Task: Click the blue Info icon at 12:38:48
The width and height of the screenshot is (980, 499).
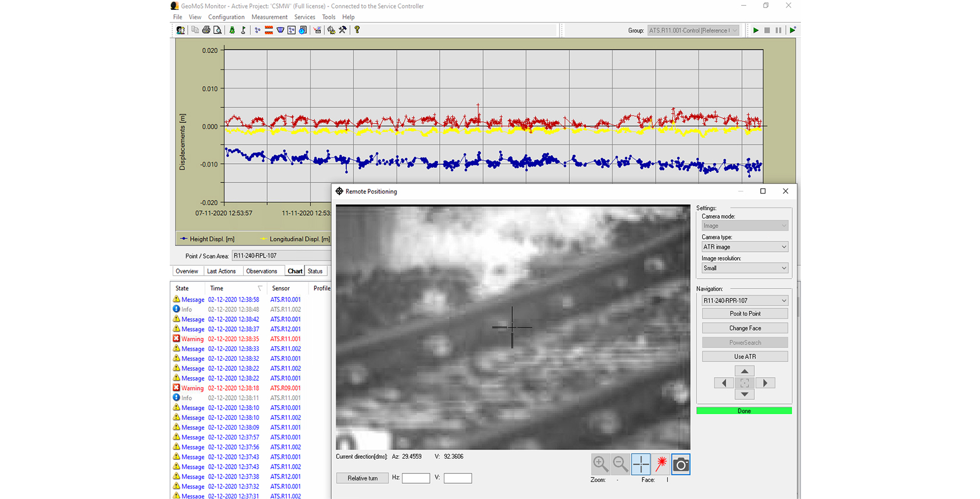Action: 176,309
